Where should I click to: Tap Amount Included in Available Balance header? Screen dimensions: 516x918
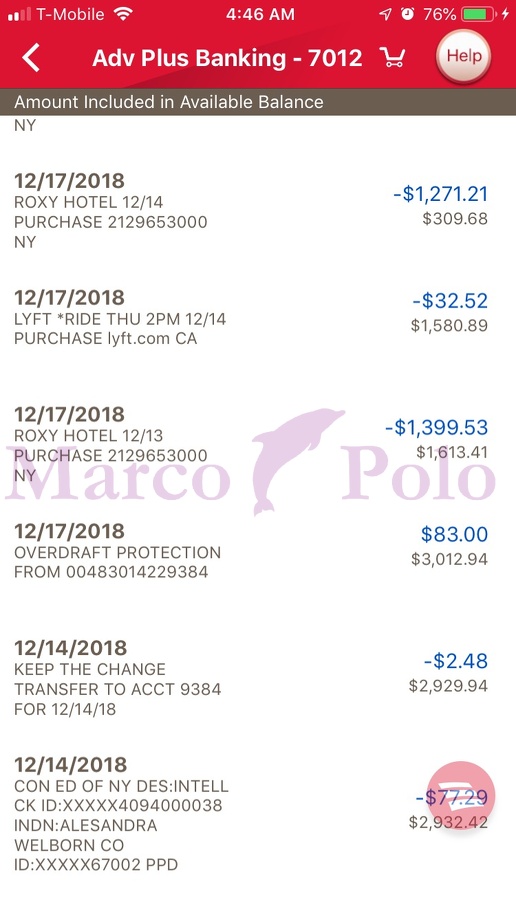pyautogui.click(x=169, y=102)
